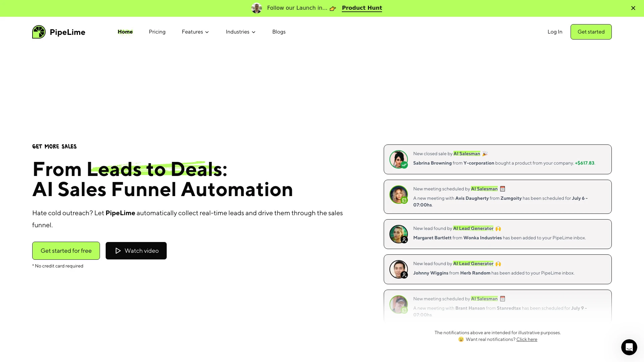The image size is (644, 362).
Task: Click the PipeLime logo icon
Action: (39, 32)
